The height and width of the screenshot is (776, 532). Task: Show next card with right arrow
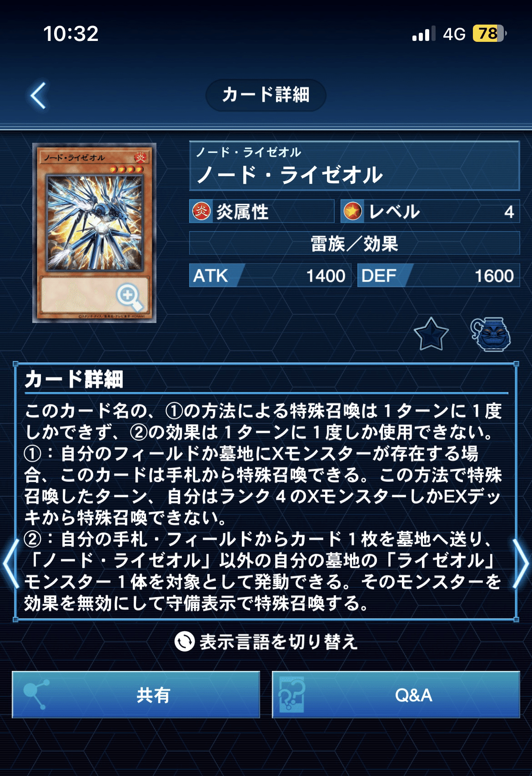pyautogui.click(x=521, y=564)
